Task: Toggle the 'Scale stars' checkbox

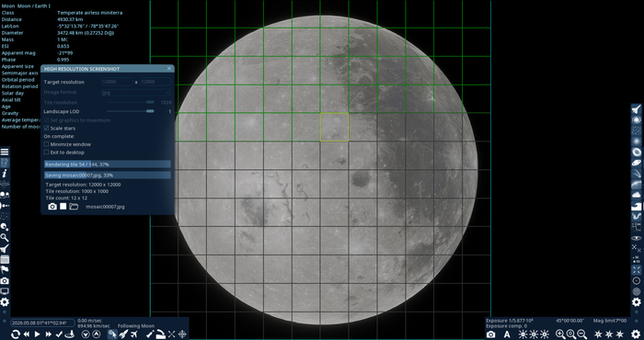Action: pos(46,129)
